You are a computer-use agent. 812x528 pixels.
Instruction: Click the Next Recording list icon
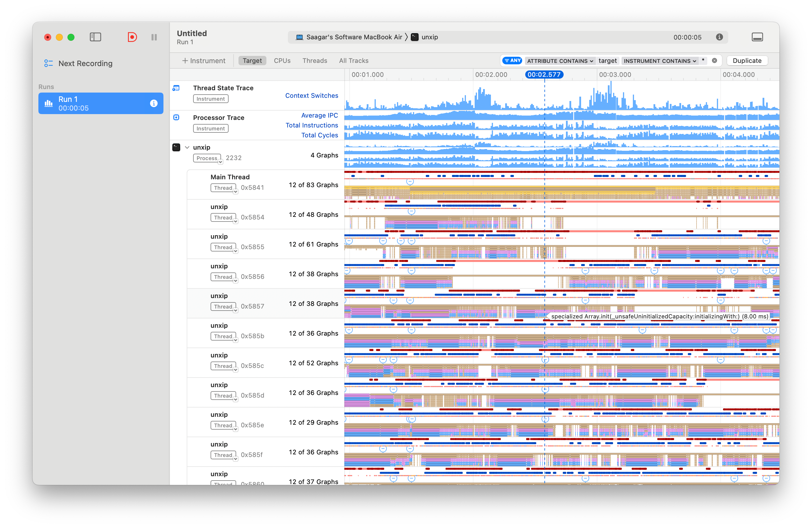[49, 63]
